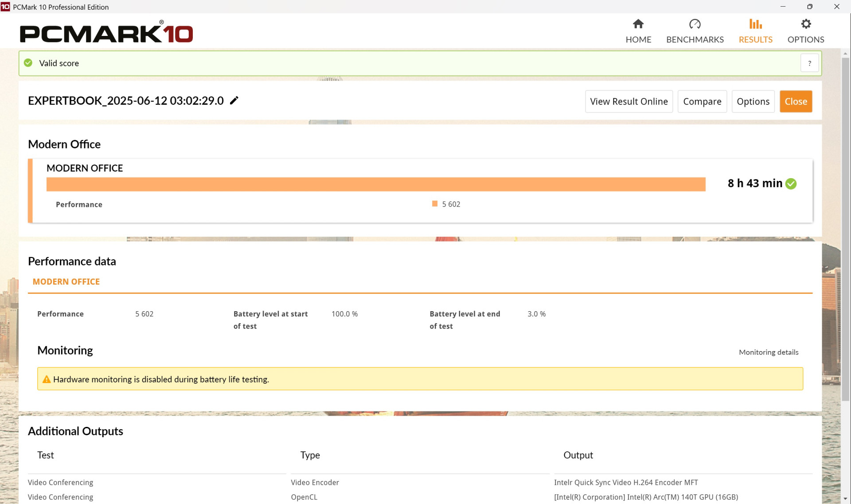Image resolution: width=851 pixels, height=504 pixels.
Task: Click the orange Performance legend swatch
Action: (434, 204)
